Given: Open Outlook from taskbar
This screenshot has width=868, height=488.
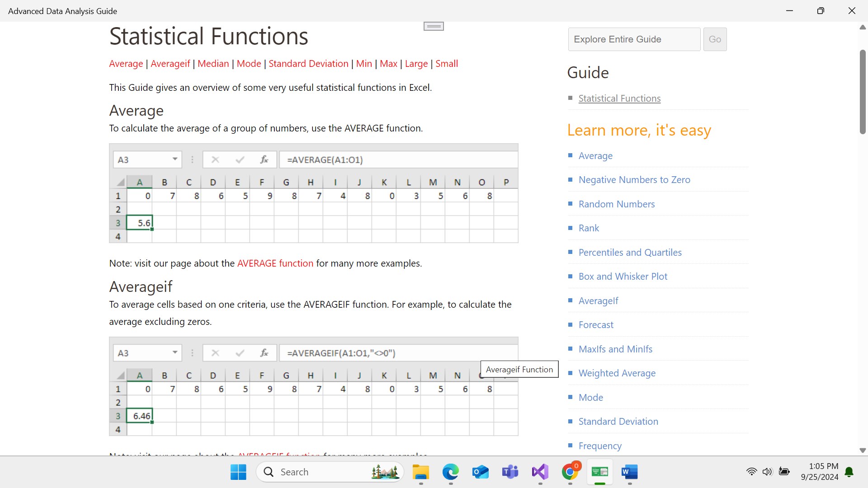Looking at the screenshot, I should click(x=480, y=472).
